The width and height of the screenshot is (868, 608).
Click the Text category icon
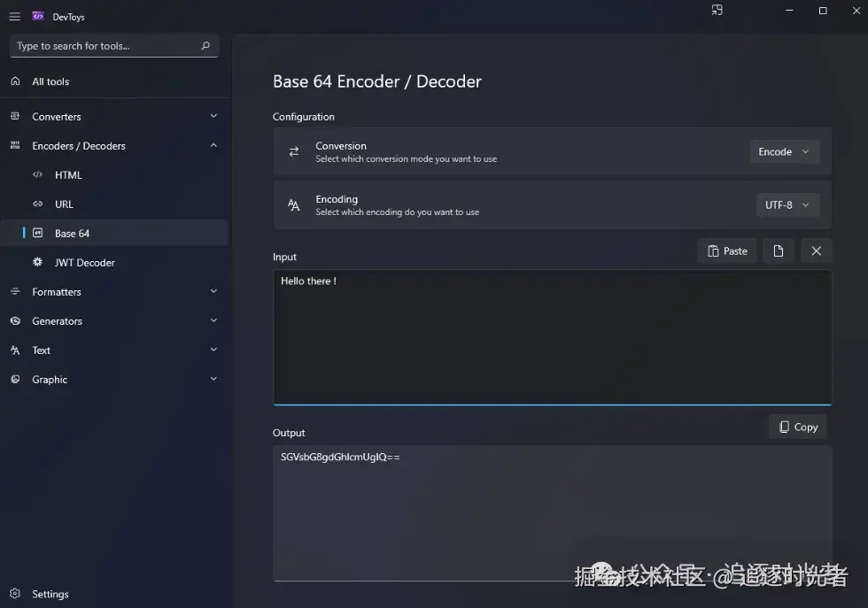[16, 350]
